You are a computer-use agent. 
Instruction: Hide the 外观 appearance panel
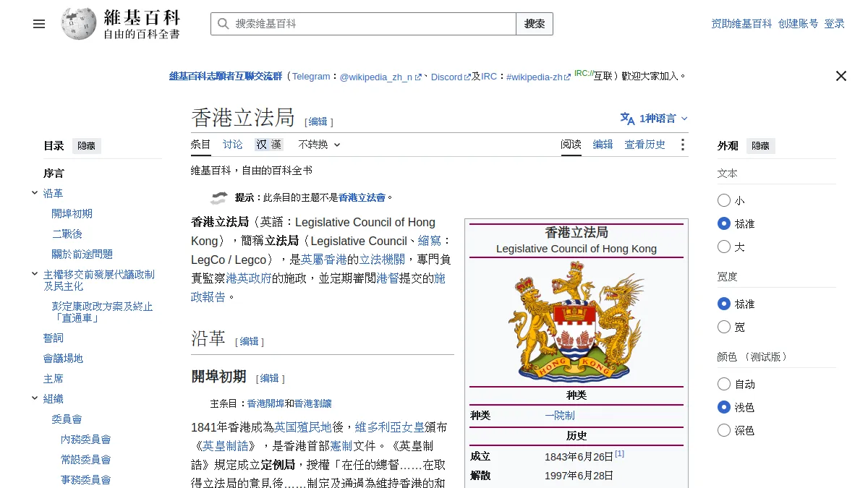click(761, 146)
